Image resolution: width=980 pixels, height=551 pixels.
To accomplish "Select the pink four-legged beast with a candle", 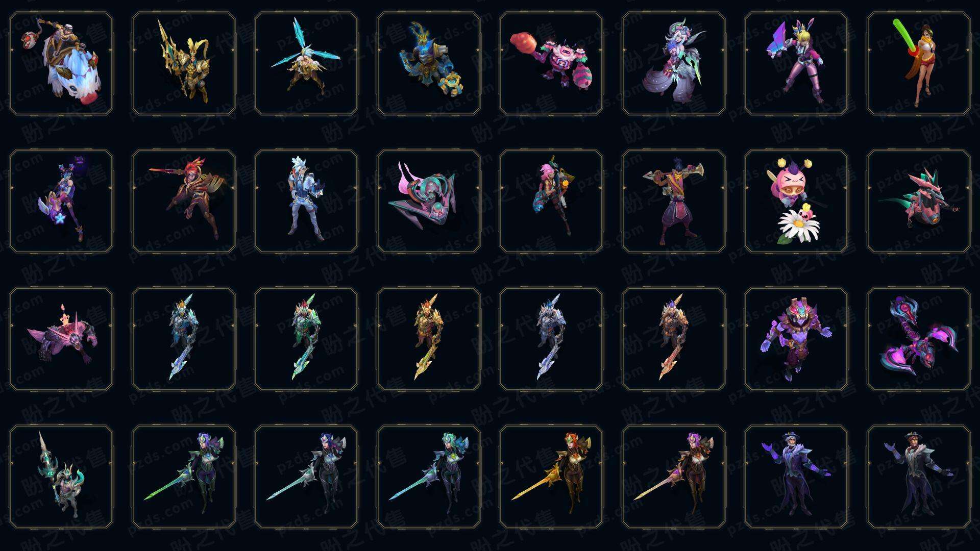I will tap(61, 339).
